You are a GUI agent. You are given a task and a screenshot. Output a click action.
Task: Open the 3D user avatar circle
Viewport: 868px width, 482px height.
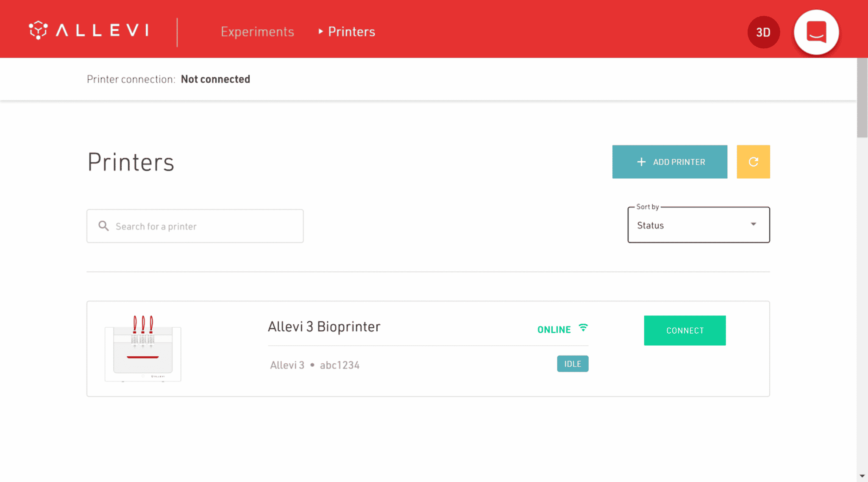pos(763,32)
